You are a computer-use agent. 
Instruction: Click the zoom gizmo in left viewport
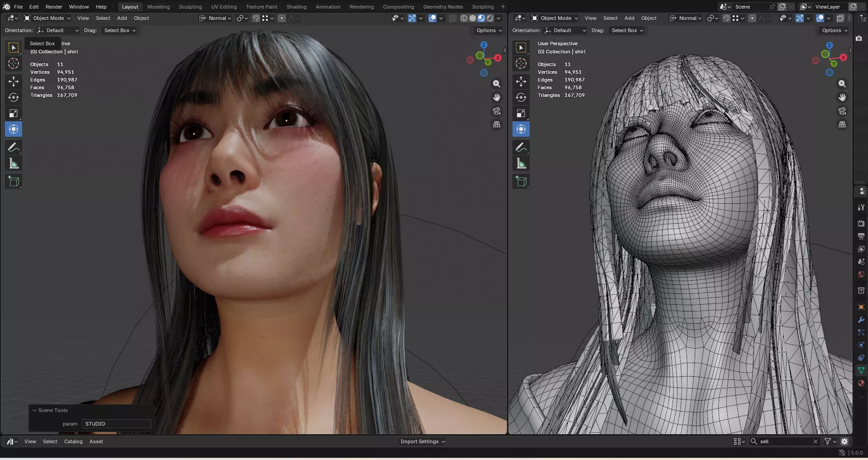tap(497, 84)
